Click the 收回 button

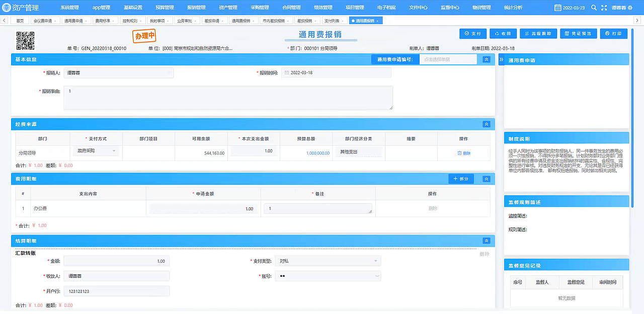(503, 33)
